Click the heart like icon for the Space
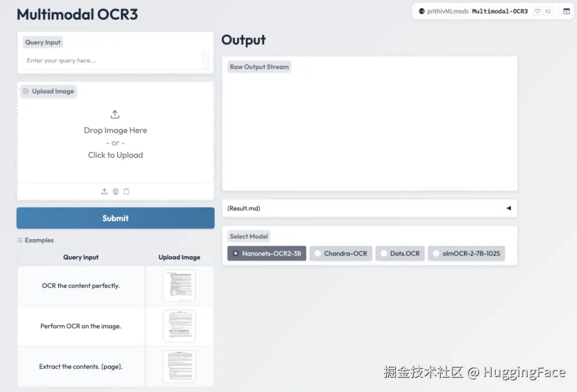 click(x=537, y=11)
